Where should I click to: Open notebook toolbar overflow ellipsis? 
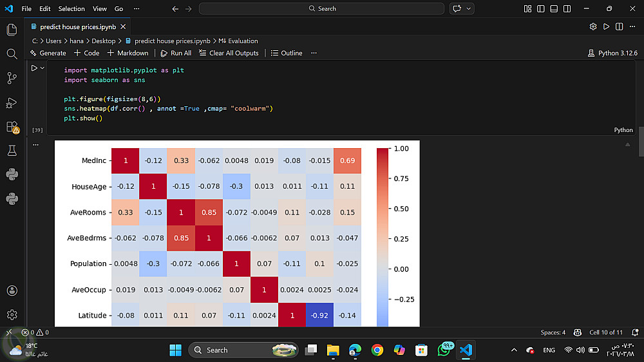coord(314,53)
